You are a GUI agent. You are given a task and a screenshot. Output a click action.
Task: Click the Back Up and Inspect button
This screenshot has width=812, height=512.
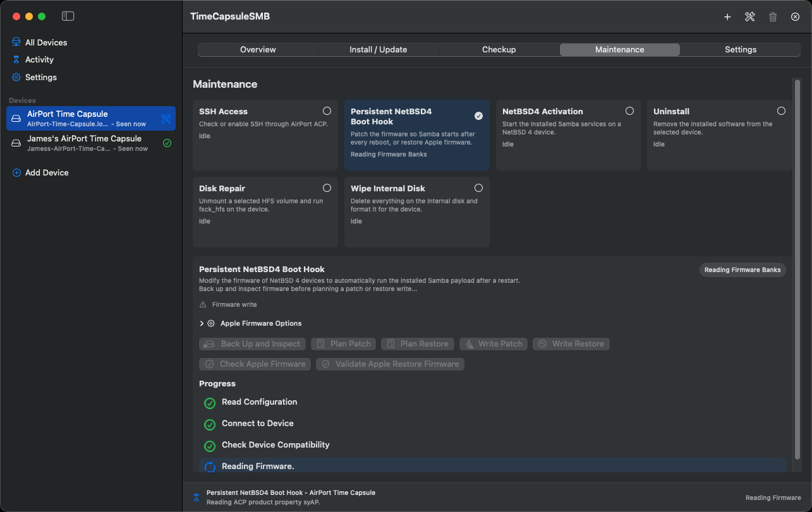coord(253,344)
